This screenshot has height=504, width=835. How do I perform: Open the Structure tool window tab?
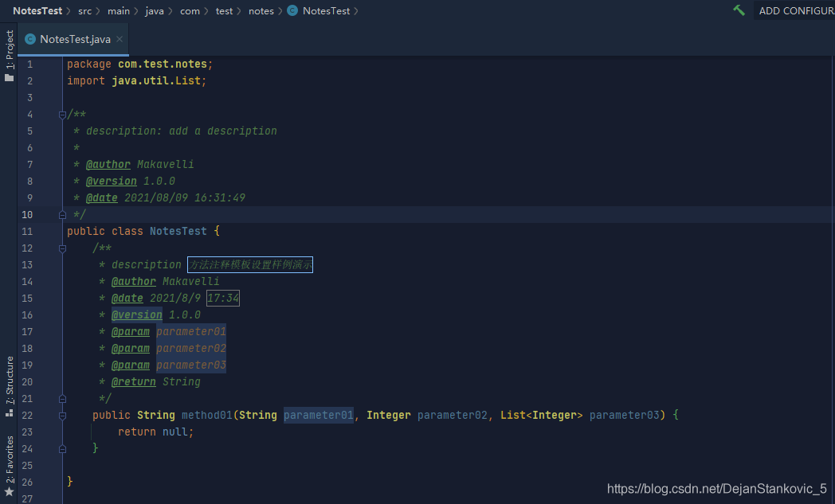click(10, 380)
